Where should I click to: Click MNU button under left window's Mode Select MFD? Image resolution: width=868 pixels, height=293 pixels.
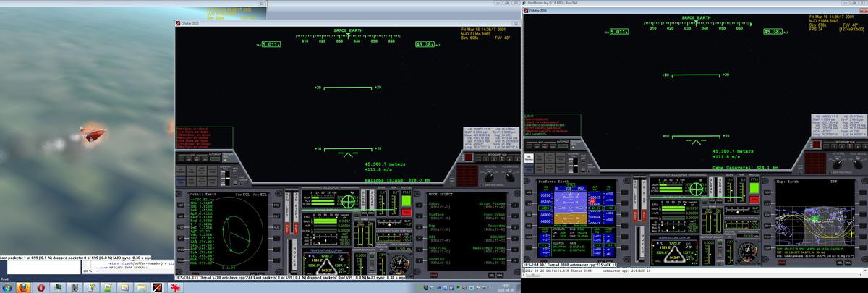[x=501, y=275]
